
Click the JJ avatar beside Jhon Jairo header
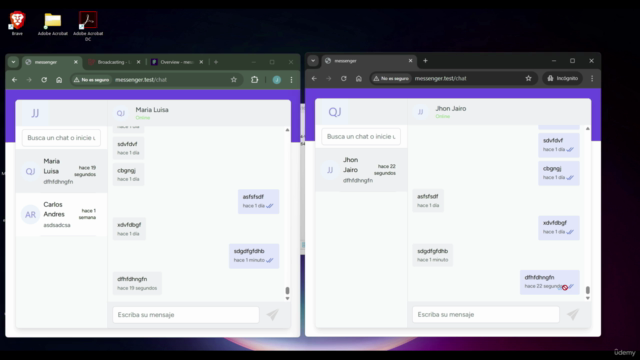pos(420,112)
